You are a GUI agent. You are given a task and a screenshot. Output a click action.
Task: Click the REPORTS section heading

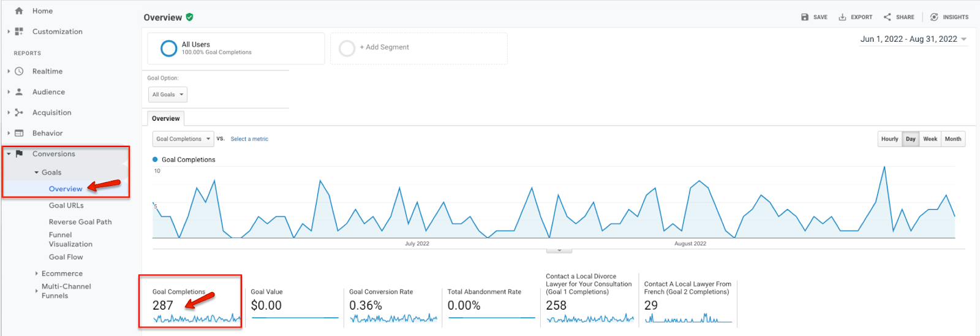pyautogui.click(x=28, y=53)
